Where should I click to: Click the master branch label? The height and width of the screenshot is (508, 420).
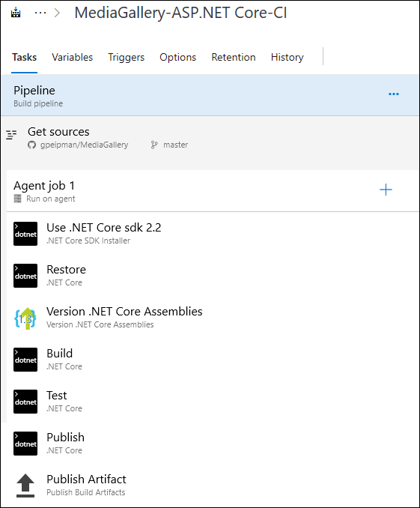click(x=175, y=145)
